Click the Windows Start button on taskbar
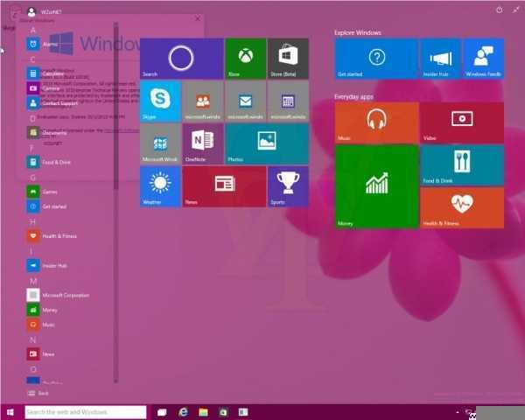This screenshot has height=420, width=525. [10, 412]
